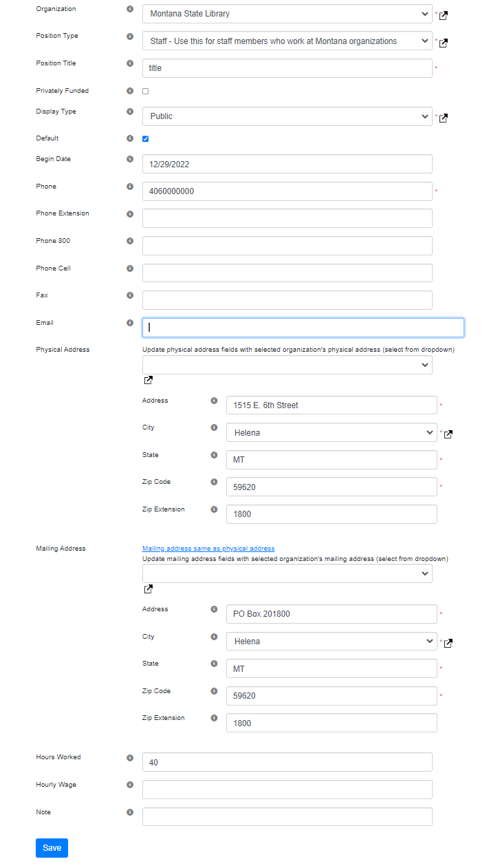Click the info icon beside physical address Zip Code
489x868 pixels.
point(214,482)
